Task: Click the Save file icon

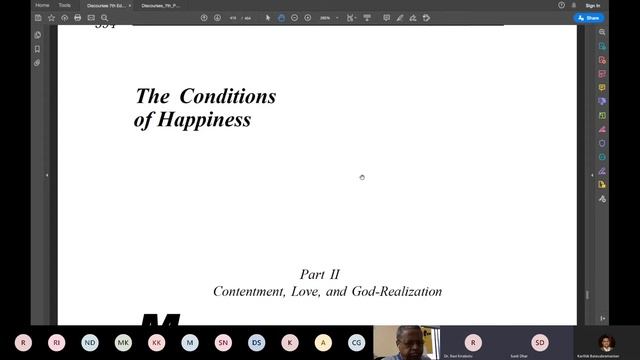Action: tap(38, 18)
